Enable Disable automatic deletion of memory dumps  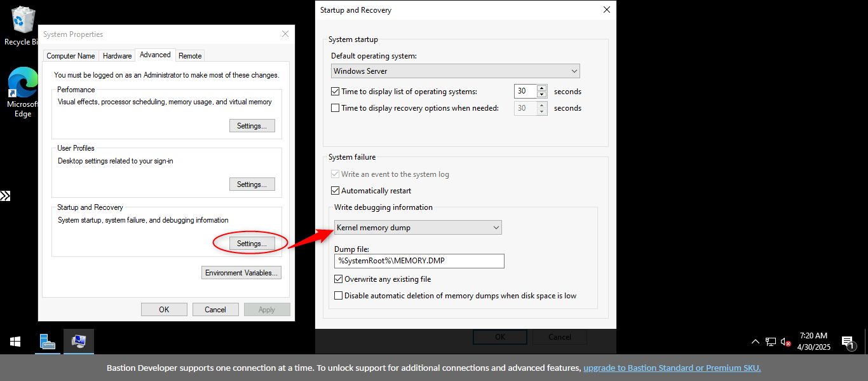(339, 296)
